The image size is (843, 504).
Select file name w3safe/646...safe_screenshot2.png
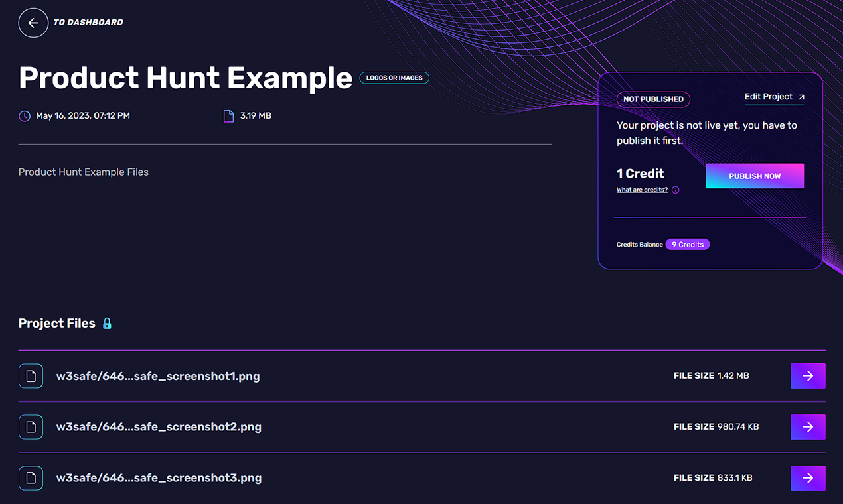tap(159, 427)
